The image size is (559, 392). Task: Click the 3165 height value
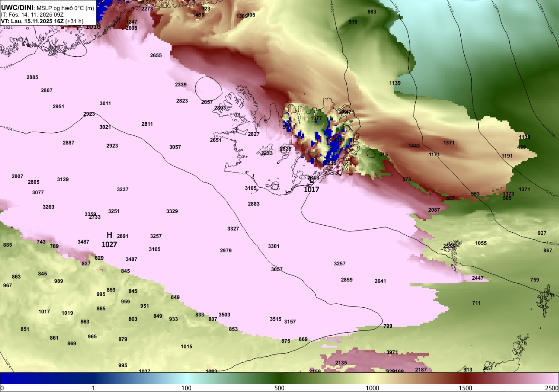[x=155, y=249]
